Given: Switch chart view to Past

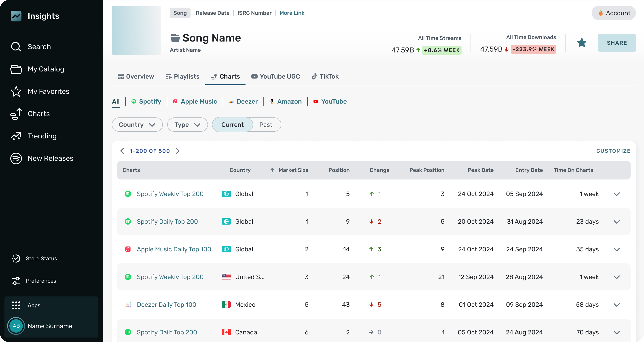Looking at the screenshot, I should tap(265, 125).
